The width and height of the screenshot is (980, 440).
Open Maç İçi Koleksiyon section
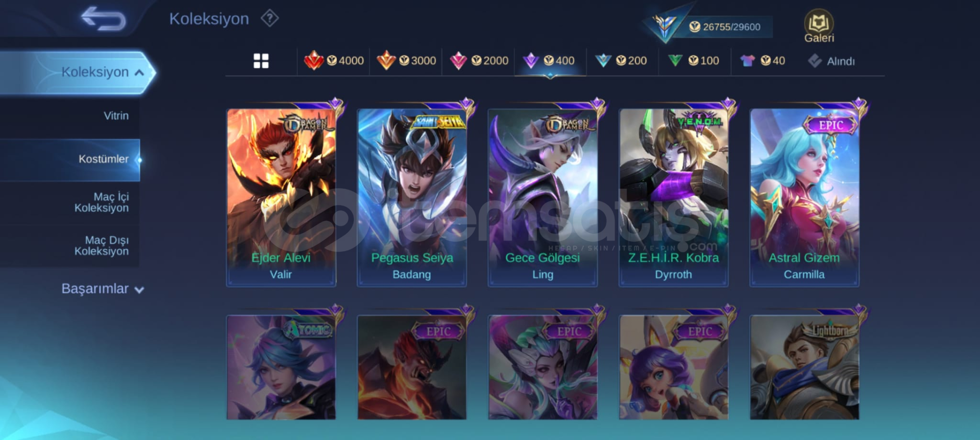(101, 202)
